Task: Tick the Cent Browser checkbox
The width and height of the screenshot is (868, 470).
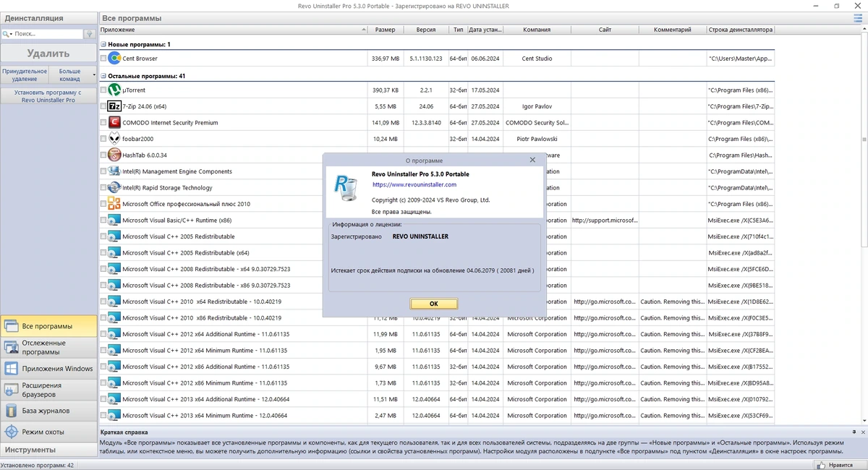Action: (x=103, y=59)
